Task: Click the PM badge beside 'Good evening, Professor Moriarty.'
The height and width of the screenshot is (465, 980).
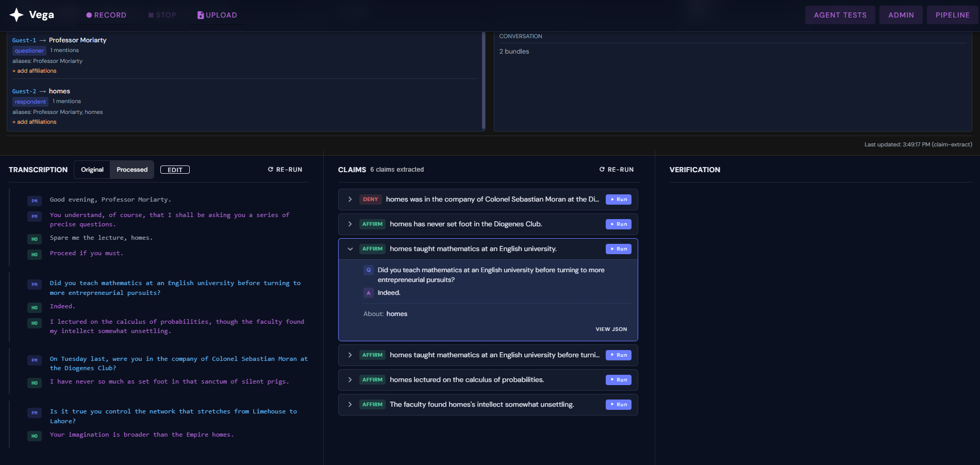Action: point(35,201)
